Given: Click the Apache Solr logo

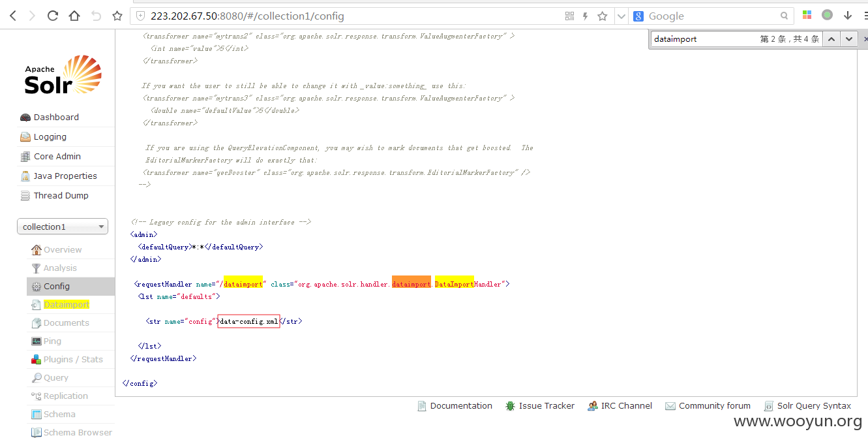Looking at the screenshot, I should [x=63, y=76].
